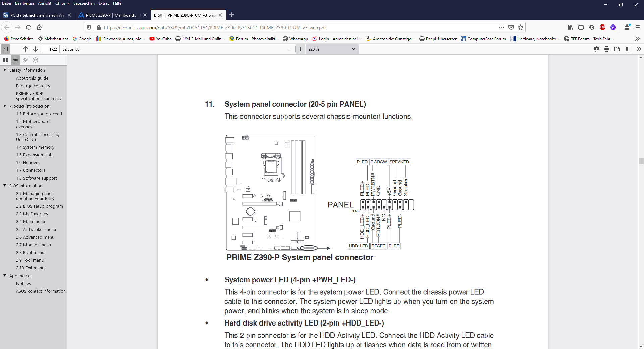Save page to Pocket

tap(511, 27)
